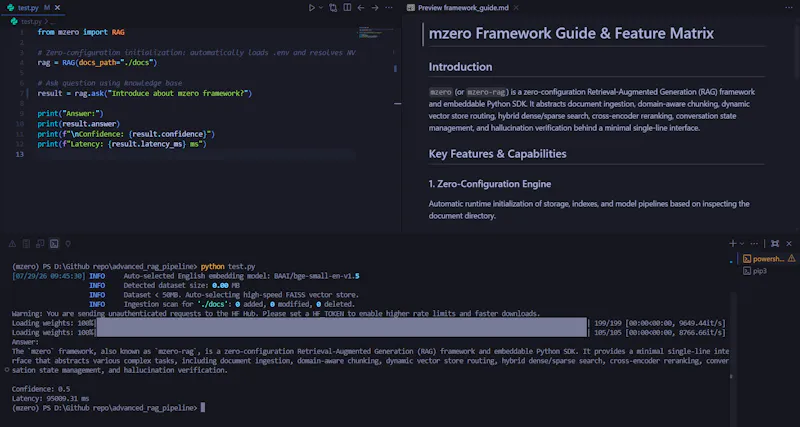Open the Problems panel warning icon
Image resolution: width=800 pixels, height=427 pixels.
point(12,244)
